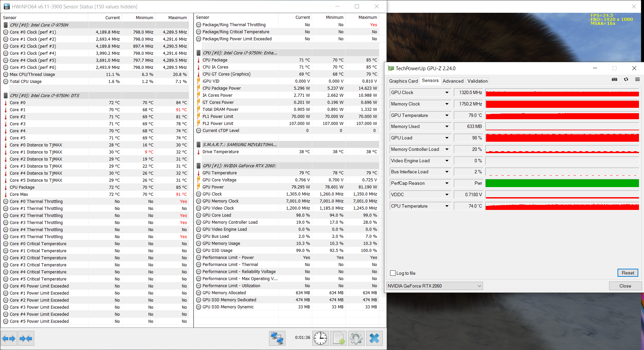Click HWiNFO shrink layout arrows icon
Screen dimensions: 644x350
(x=26, y=339)
